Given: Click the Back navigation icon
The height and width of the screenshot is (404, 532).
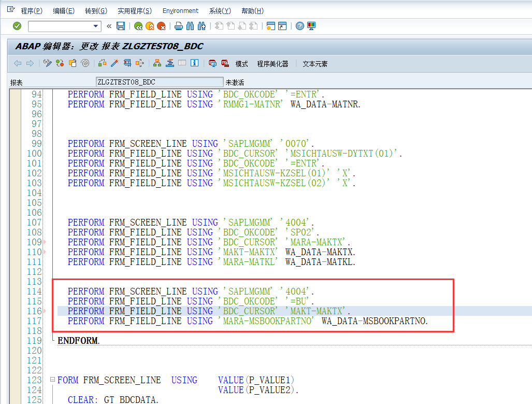Looking at the screenshot, I should (138, 26).
